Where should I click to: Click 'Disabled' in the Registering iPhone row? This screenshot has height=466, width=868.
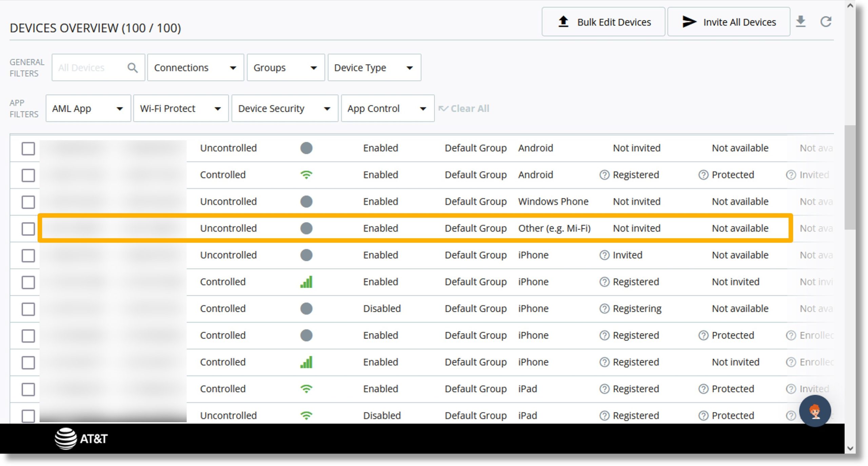382,309
